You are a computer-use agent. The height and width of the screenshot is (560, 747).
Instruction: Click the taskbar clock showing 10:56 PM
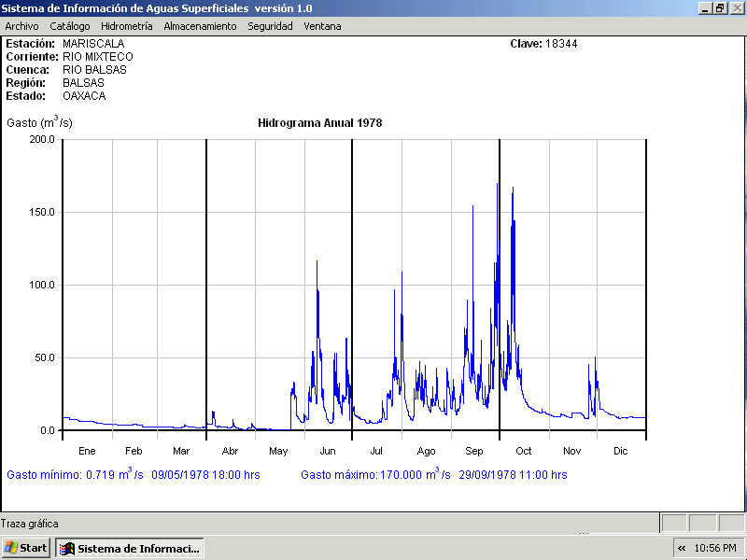[x=716, y=548]
